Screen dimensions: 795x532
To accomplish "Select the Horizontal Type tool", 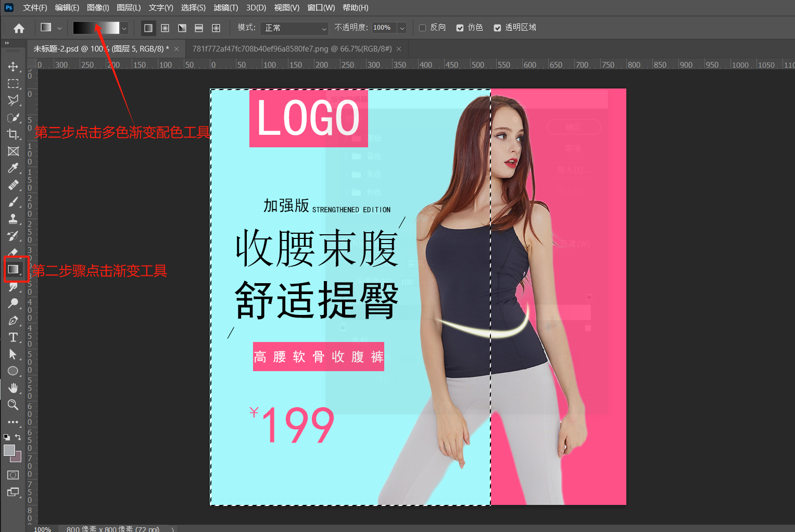I will tap(13, 337).
